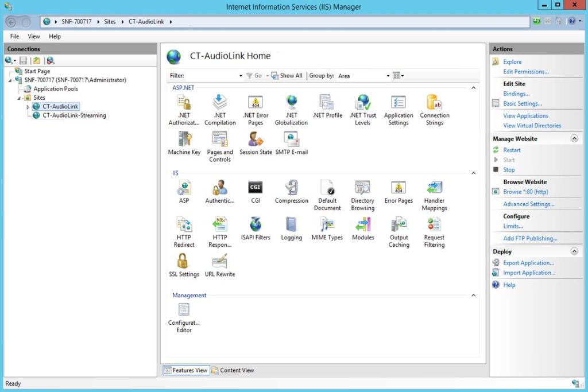Image resolution: width=588 pixels, height=392 pixels.
Task: Open the view mode dropdown button
Action: point(398,76)
